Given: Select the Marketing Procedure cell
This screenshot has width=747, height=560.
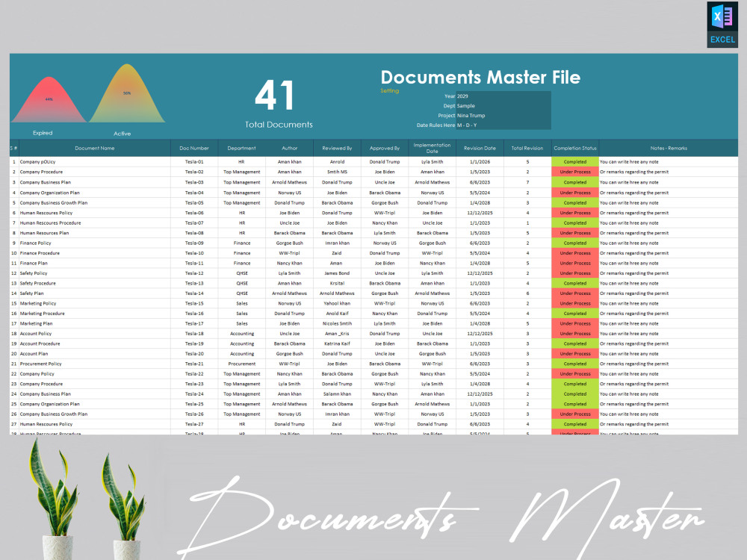Looking at the screenshot, I should point(94,314).
